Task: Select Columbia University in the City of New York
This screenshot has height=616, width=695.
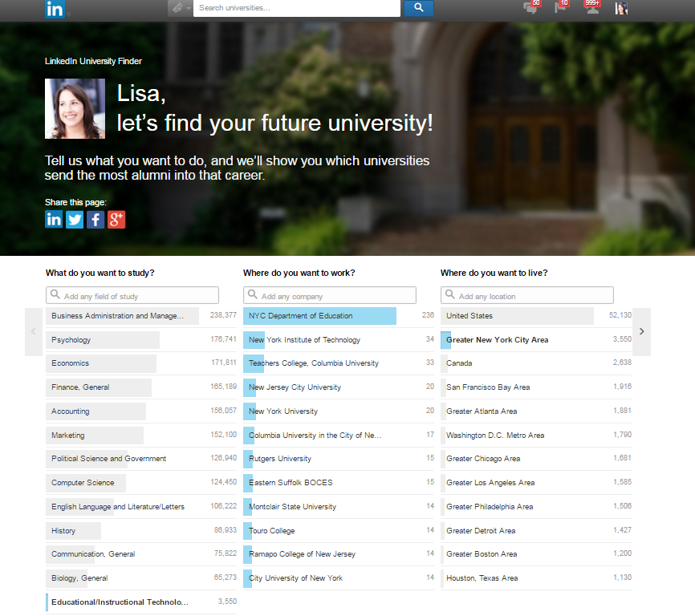Action: coord(339,436)
